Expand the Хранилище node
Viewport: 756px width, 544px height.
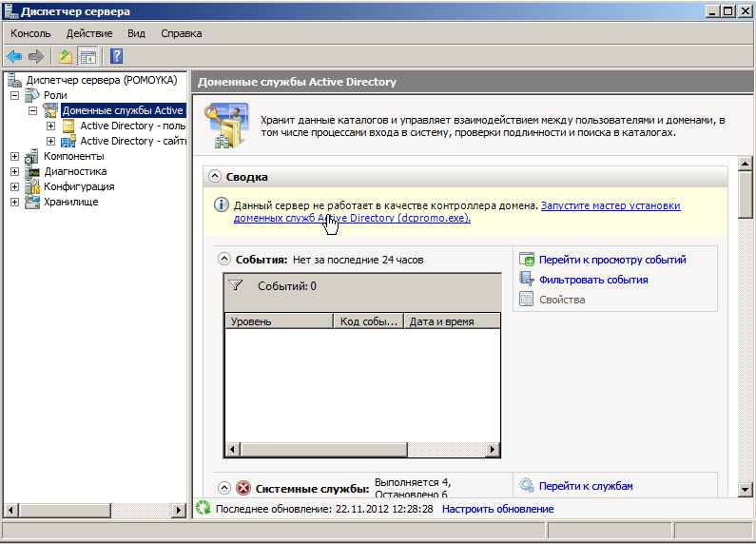(x=15, y=202)
